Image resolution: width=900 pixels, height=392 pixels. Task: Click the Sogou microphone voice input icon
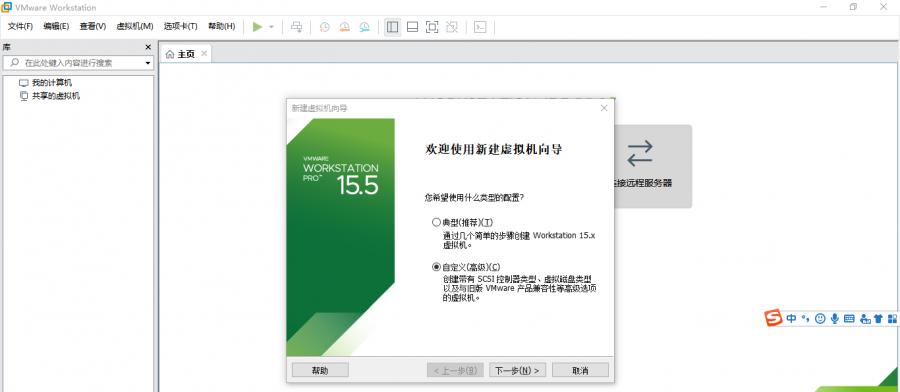point(835,318)
